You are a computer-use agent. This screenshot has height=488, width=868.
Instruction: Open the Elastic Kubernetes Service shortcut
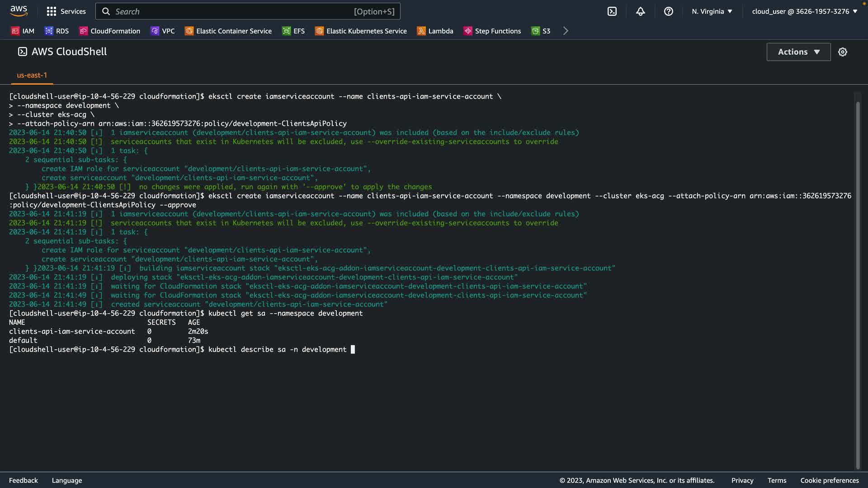[x=361, y=31]
